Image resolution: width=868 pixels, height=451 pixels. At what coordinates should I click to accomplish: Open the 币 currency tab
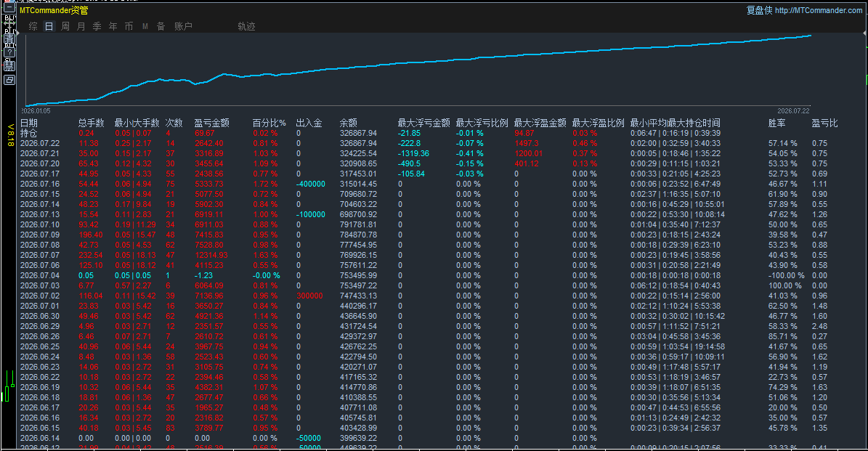coord(129,26)
